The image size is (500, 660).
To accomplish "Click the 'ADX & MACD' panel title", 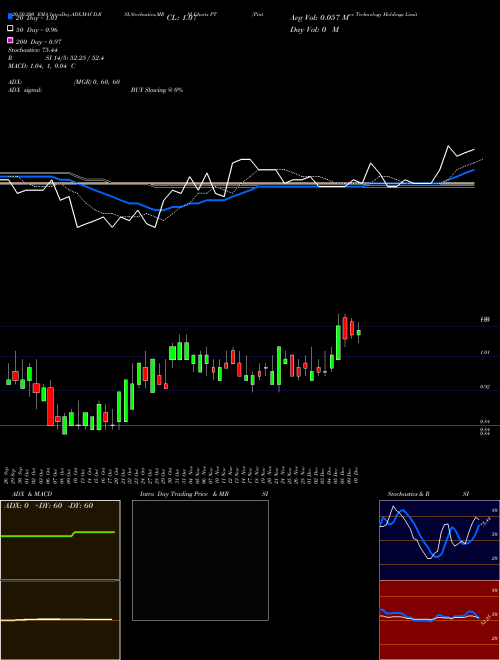I will click(x=32, y=494).
